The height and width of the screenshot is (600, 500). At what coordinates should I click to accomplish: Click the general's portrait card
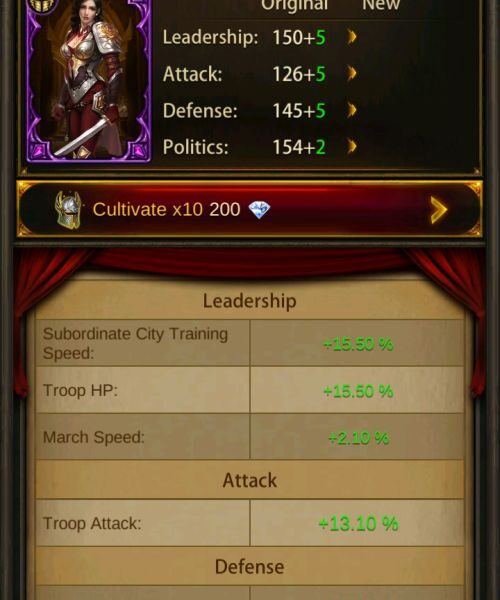(89, 80)
